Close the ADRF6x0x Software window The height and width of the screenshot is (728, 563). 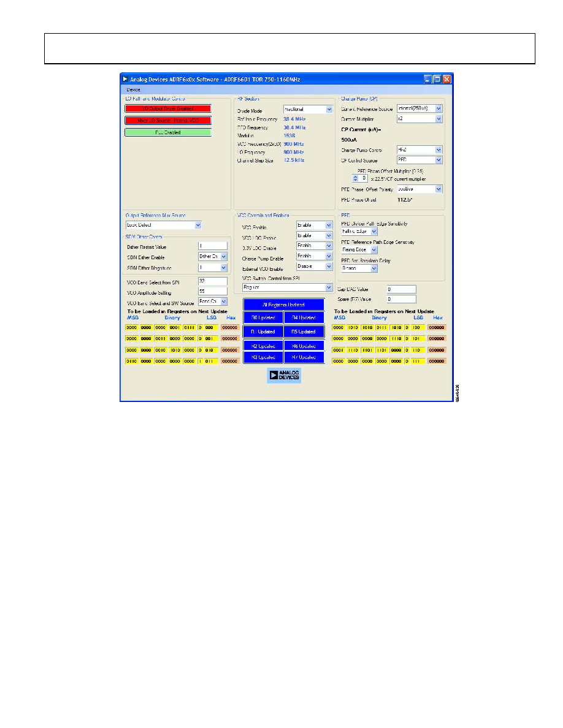click(447, 80)
